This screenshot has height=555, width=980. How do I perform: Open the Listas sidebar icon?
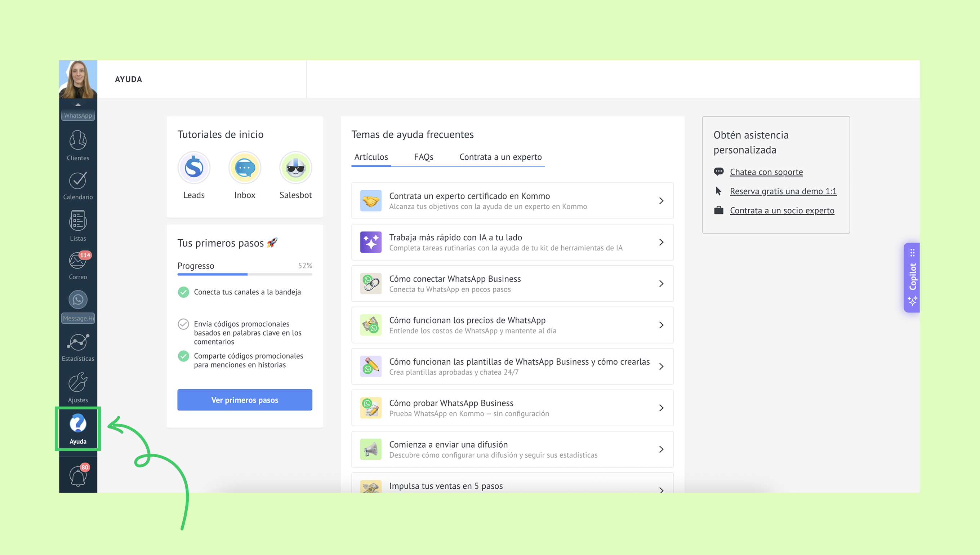click(78, 226)
